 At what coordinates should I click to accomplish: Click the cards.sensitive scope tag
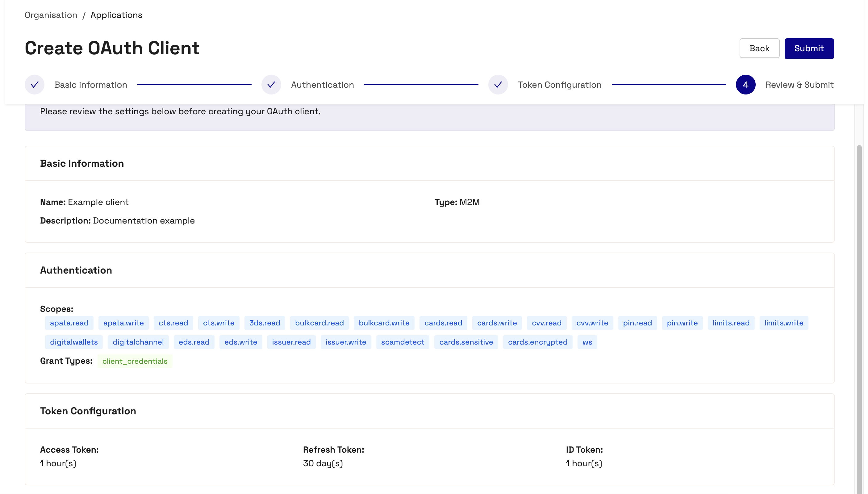[466, 342]
